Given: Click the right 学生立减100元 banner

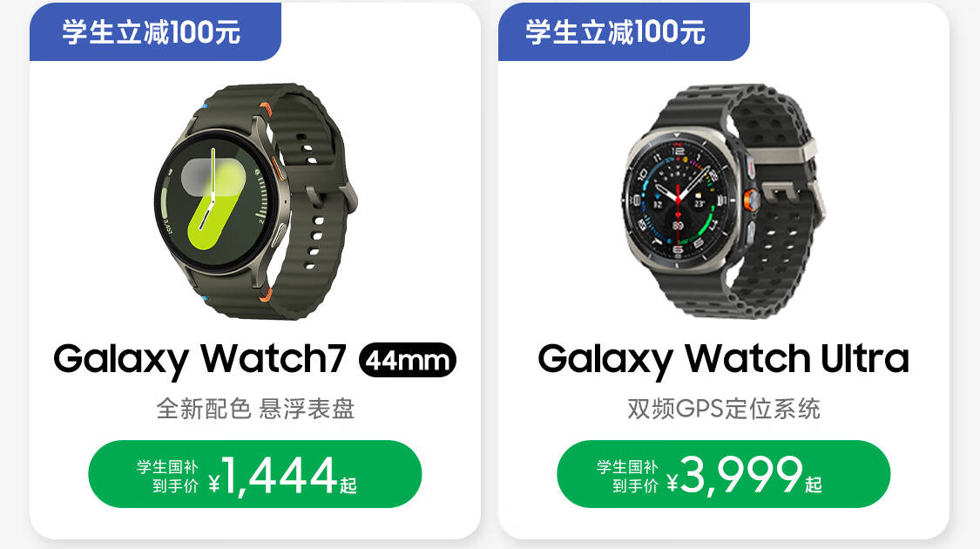Looking at the screenshot, I should (624, 32).
